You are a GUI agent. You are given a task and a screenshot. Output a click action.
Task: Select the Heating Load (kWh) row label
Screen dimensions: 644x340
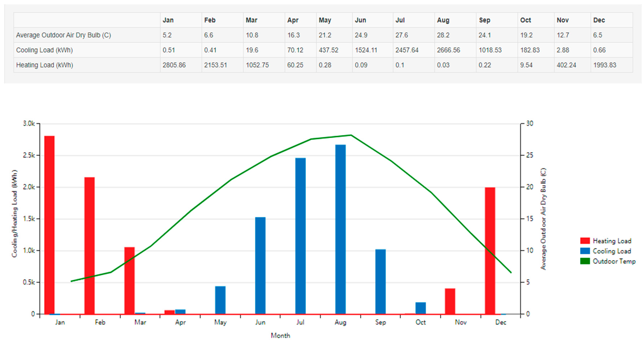click(44, 65)
